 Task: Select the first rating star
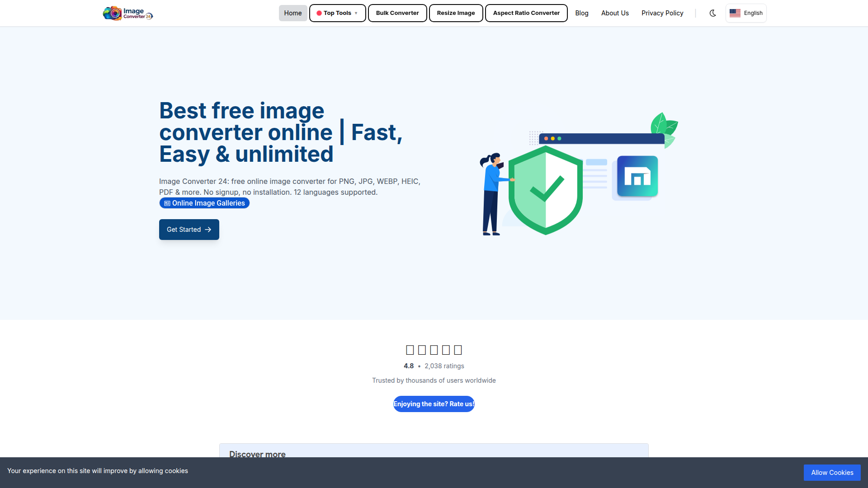tap(410, 350)
